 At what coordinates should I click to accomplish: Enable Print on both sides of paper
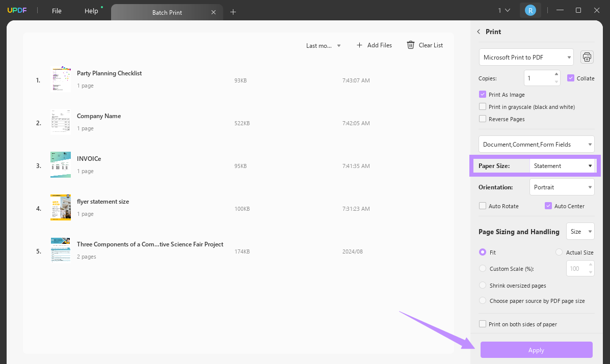(x=483, y=324)
